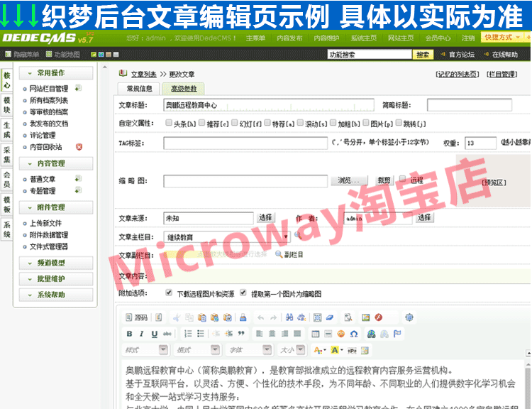532x409 pixels.
Task: Insert hyperlink with globe-chain icon
Action: 372,334
